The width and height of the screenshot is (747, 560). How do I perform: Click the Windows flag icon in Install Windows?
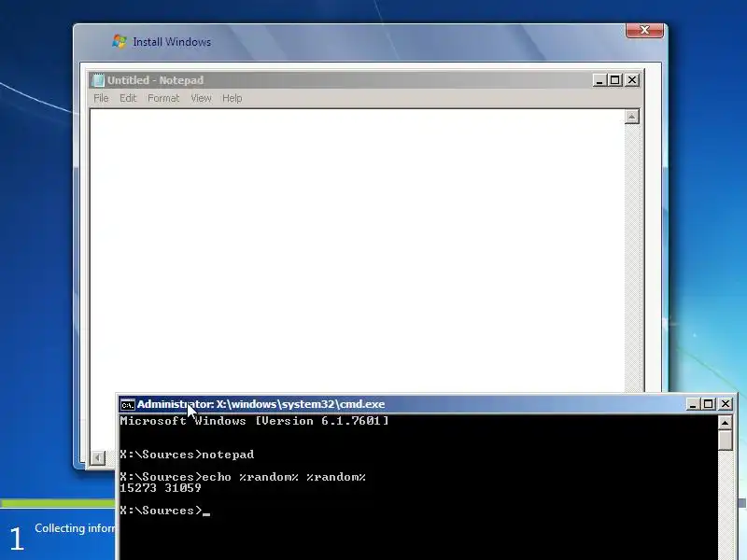120,41
